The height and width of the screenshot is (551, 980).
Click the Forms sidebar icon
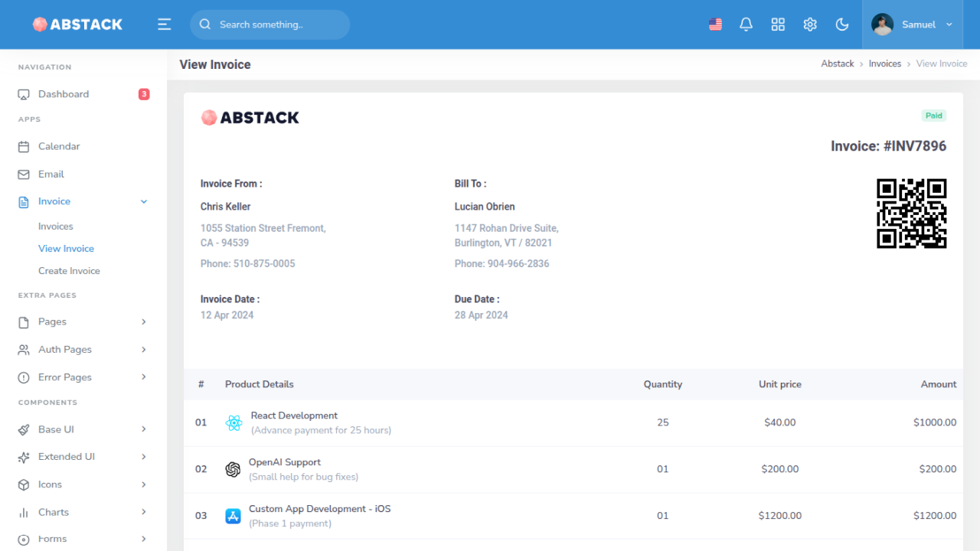click(x=24, y=539)
